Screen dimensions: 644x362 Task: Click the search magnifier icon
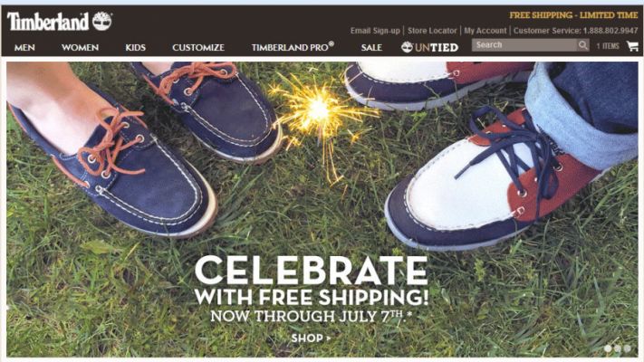(x=582, y=45)
